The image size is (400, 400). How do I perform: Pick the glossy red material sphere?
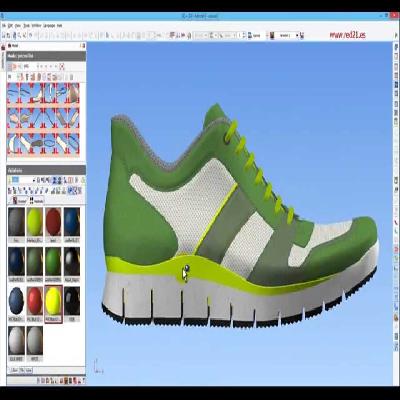pyautogui.click(x=35, y=301)
